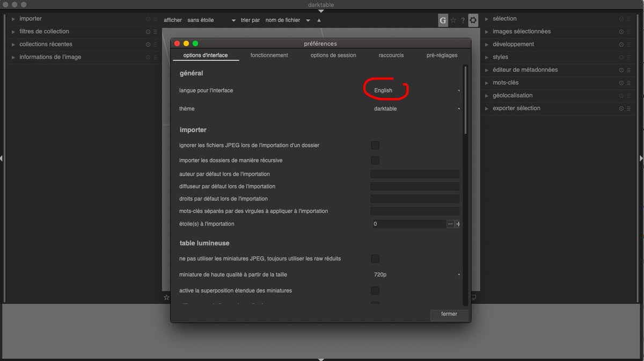
Task: Open the miniature quality '720p' dropdown
Action: (x=416, y=275)
